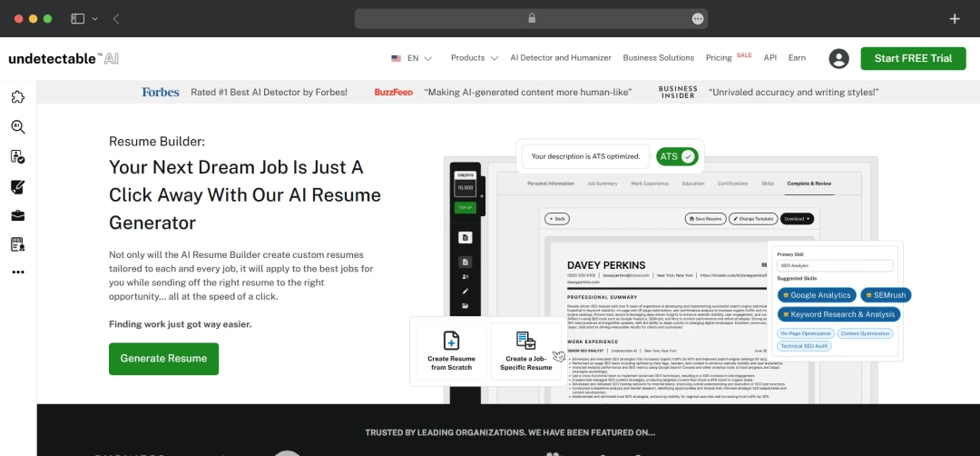
Task: Open the resume profile check sidebar icon
Action: click(x=18, y=156)
